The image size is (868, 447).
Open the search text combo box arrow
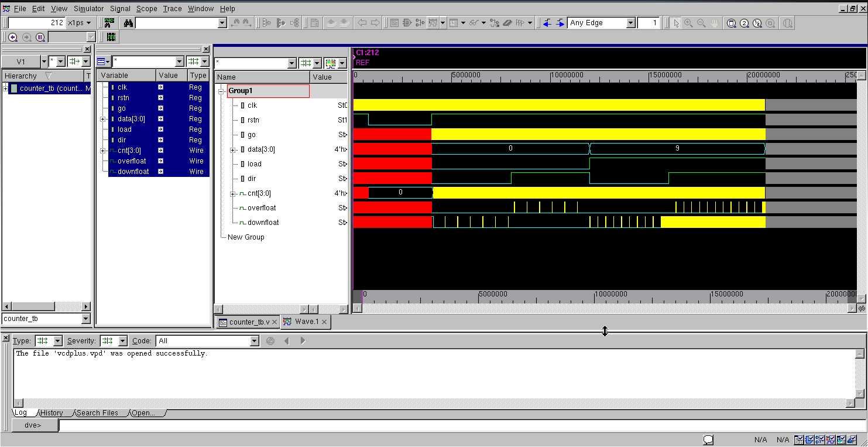tap(222, 23)
